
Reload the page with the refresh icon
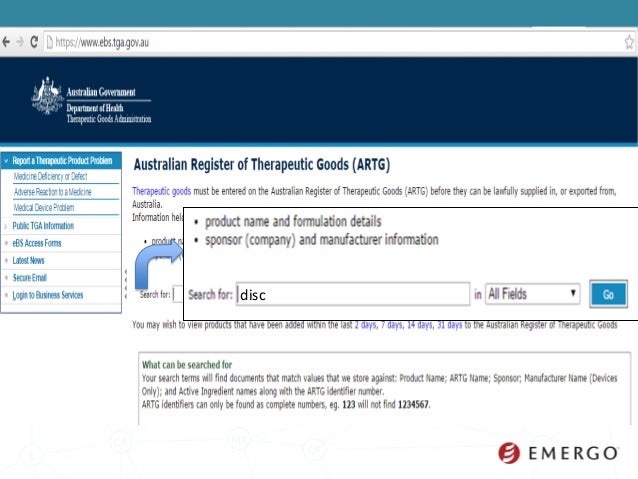click(x=34, y=42)
